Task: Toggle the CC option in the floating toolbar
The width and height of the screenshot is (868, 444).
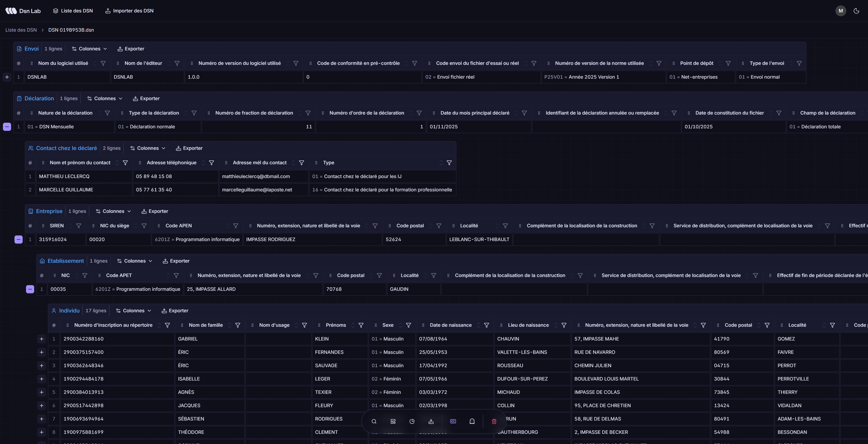Action: (453, 421)
